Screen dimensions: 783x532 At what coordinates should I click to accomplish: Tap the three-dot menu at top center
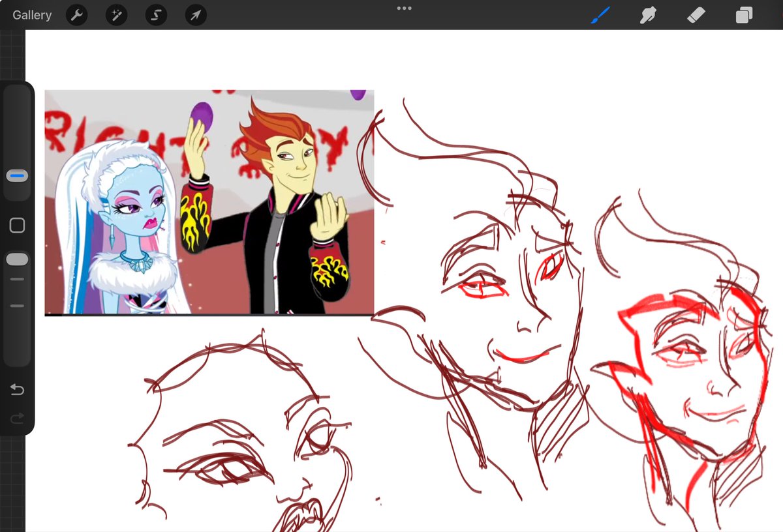(404, 8)
